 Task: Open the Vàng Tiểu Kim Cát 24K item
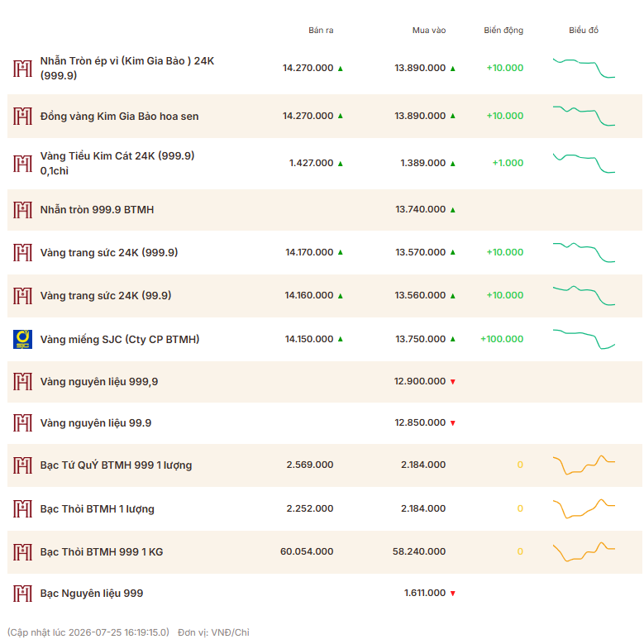pos(117,164)
